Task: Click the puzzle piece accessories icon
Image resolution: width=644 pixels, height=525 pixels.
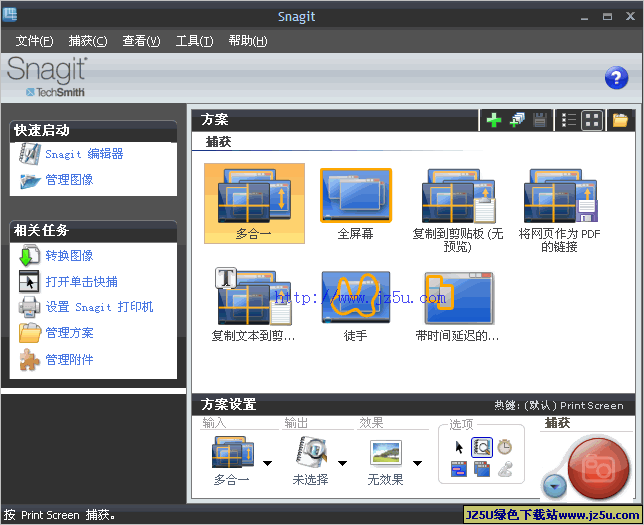Action: tap(30, 359)
